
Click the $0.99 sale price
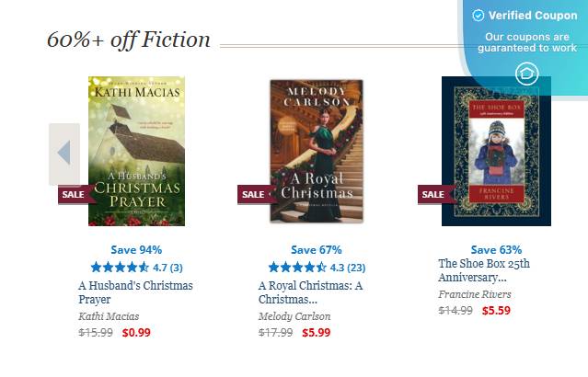tap(136, 333)
